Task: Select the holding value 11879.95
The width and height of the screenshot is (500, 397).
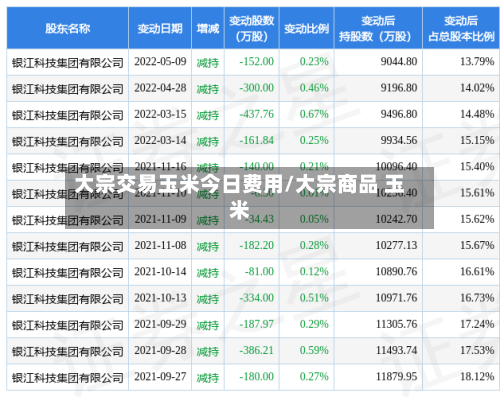Action: [396, 377]
